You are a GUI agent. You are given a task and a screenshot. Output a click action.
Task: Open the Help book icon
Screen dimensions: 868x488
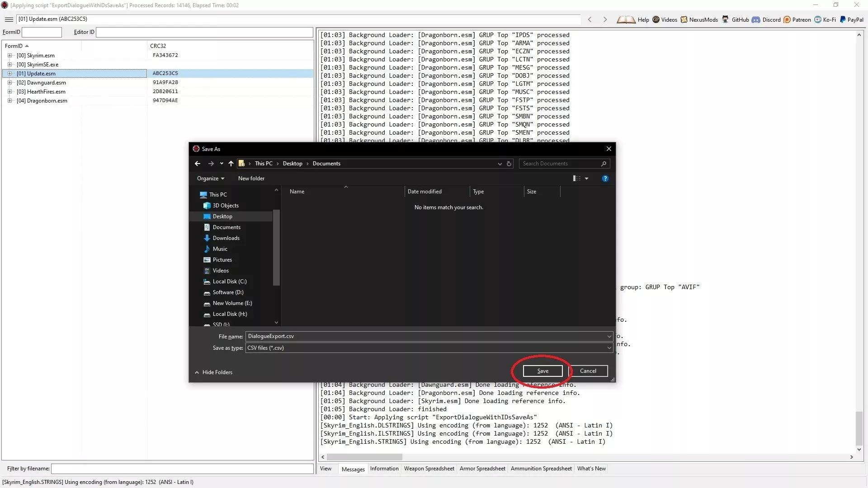tap(626, 19)
